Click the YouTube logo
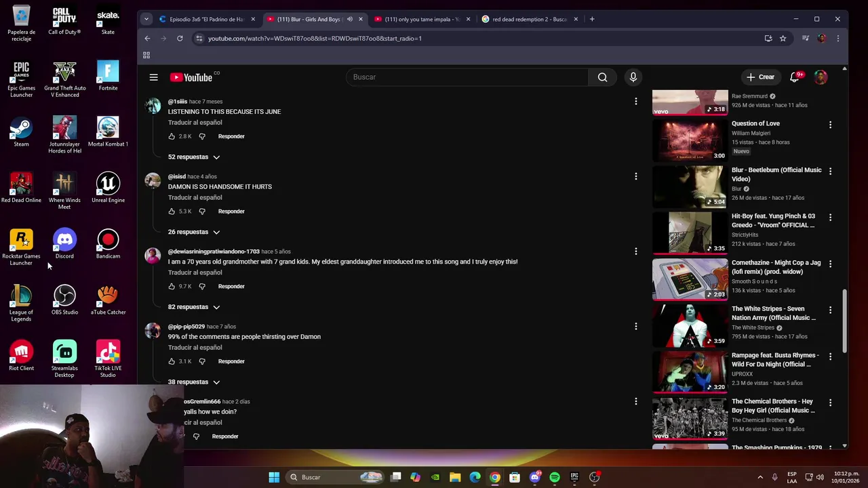The height and width of the screenshot is (488, 868). click(x=191, y=77)
